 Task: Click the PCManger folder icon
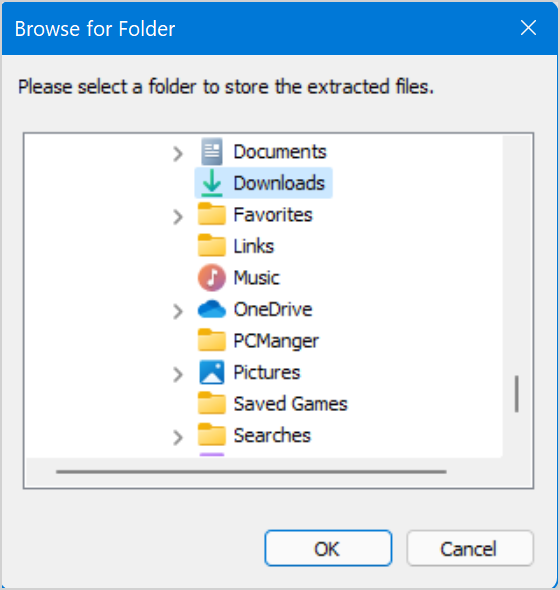[x=212, y=340]
